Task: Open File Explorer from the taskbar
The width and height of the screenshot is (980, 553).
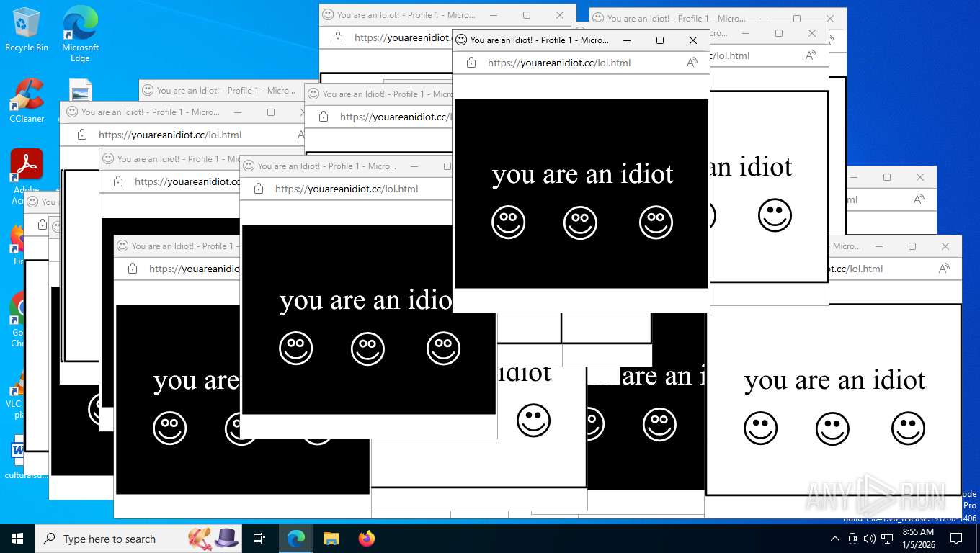Action: (331, 539)
